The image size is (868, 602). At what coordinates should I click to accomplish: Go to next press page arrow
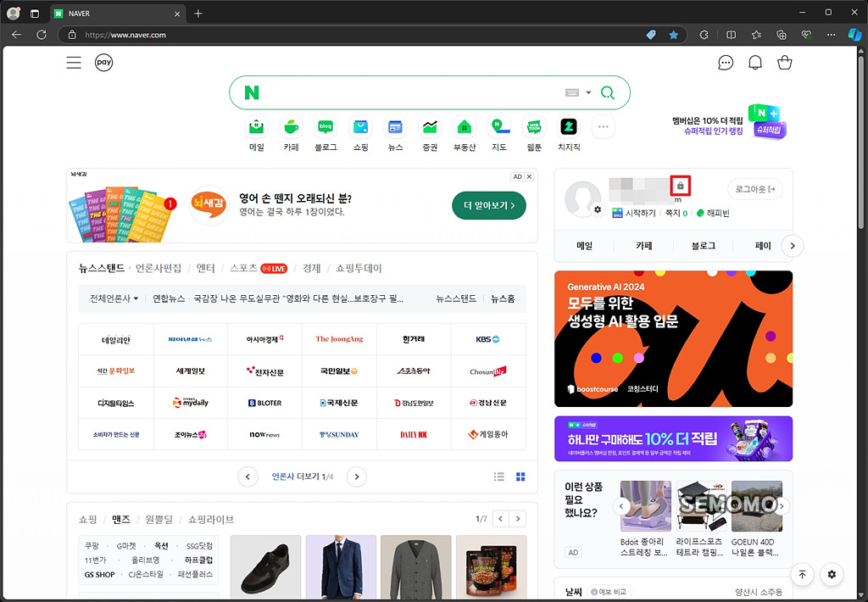(357, 477)
